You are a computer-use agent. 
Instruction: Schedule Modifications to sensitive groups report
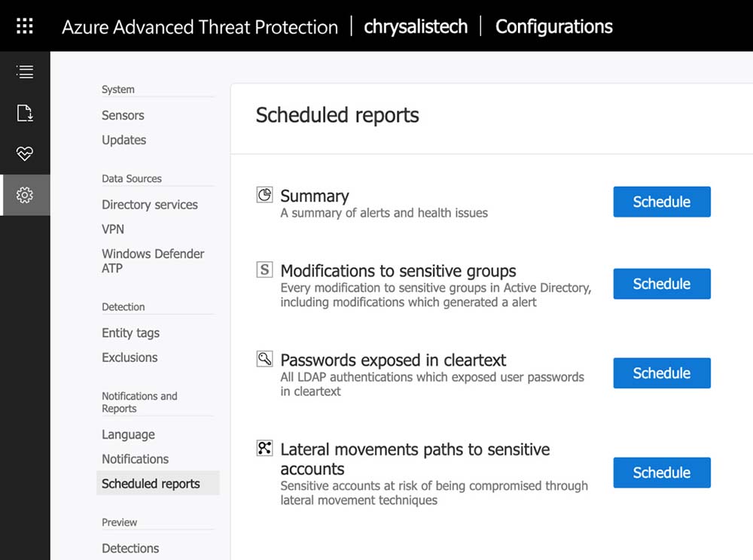click(661, 284)
